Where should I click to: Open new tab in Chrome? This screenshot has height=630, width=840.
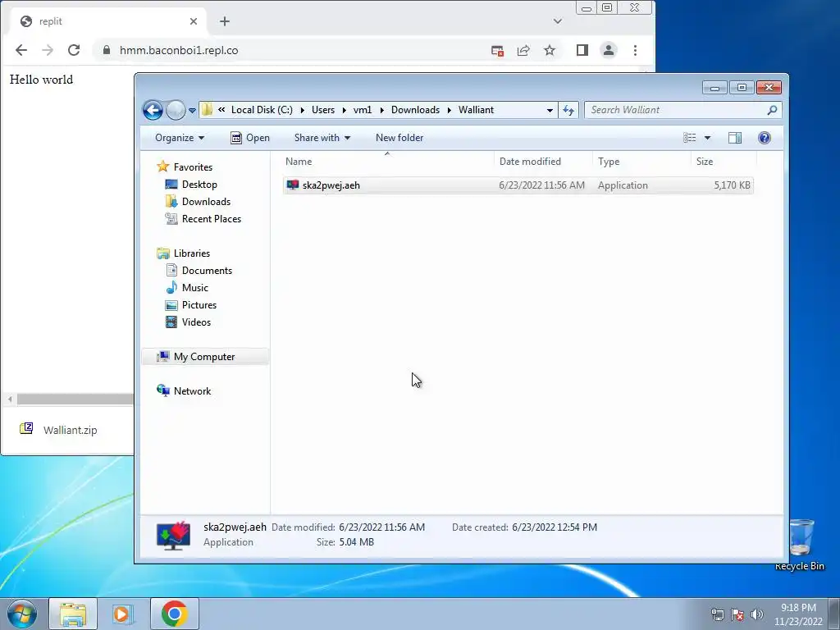tap(225, 21)
